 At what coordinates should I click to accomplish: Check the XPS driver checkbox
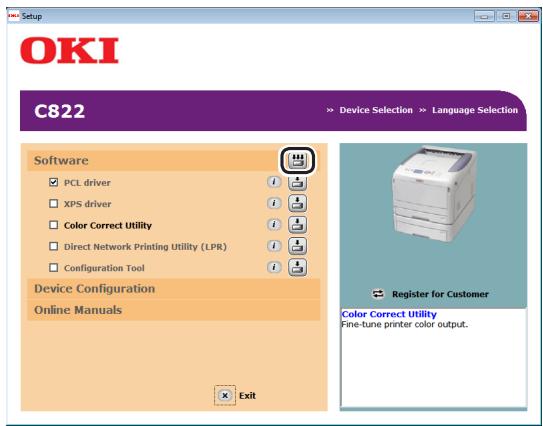point(53,203)
